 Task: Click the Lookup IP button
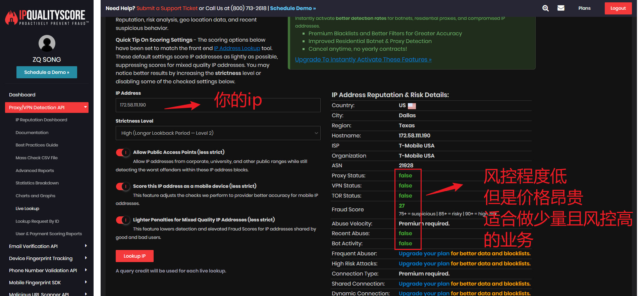pos(135,256)
